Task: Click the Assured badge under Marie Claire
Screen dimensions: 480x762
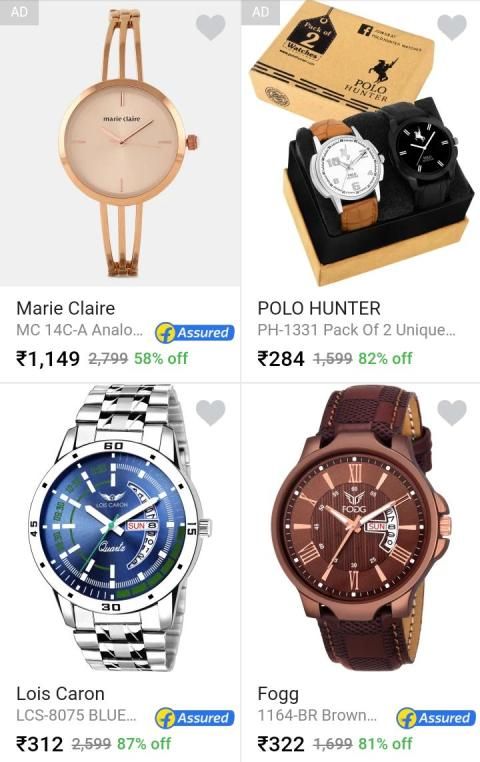Action: (195, 333)
